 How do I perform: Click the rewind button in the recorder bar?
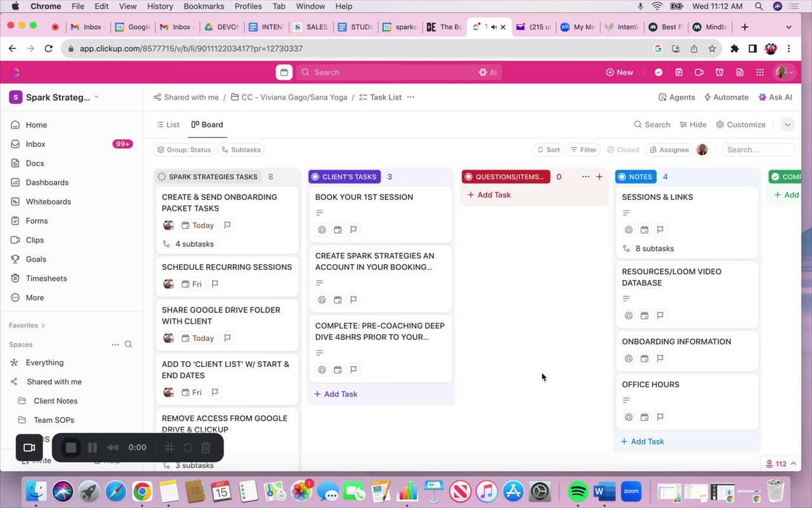113,448
